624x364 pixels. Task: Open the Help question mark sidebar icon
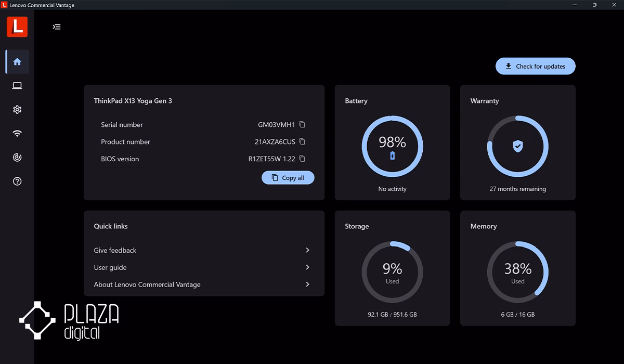[x=17, y=181]
